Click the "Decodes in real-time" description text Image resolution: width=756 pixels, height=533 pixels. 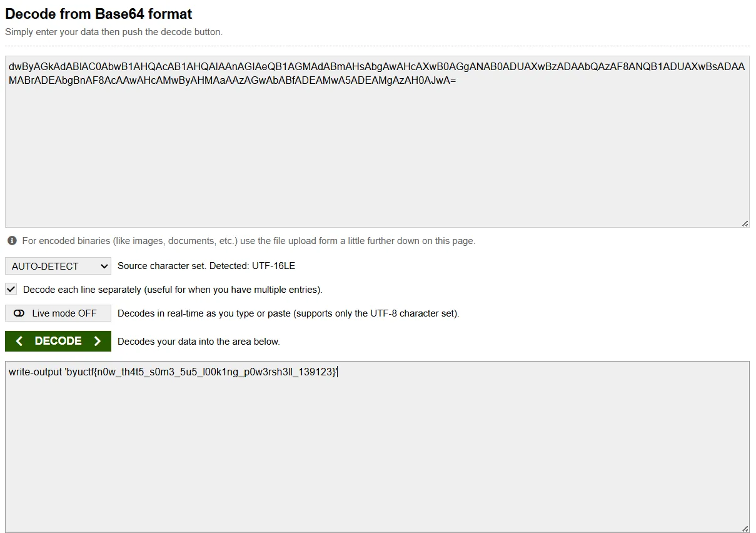(288, 313)
